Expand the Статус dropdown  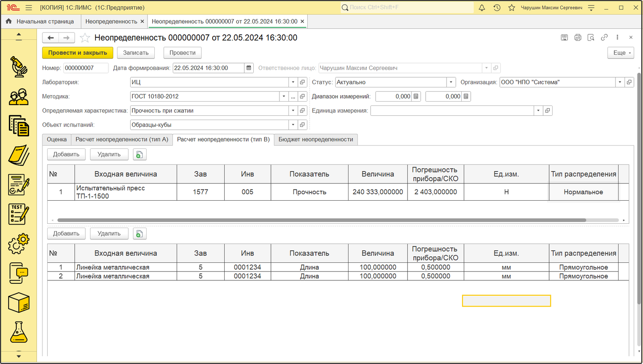[x=451, y=82]
